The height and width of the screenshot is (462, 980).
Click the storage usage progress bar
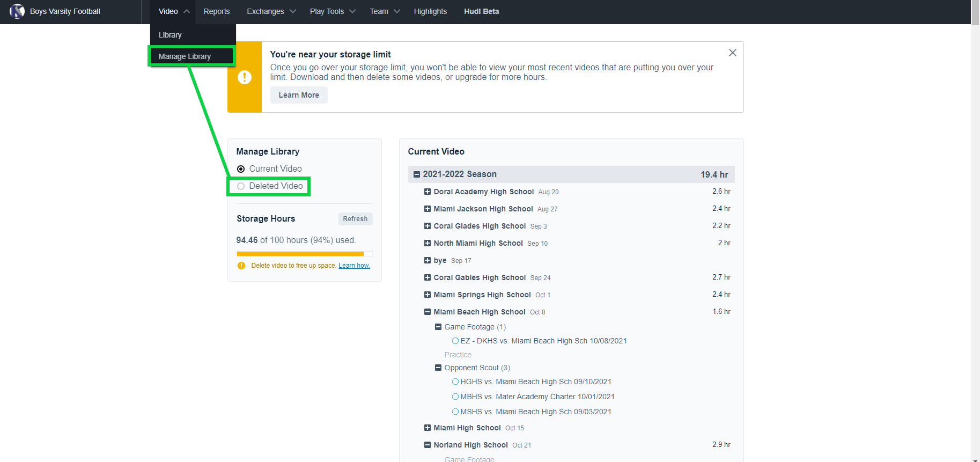[305, 254]
